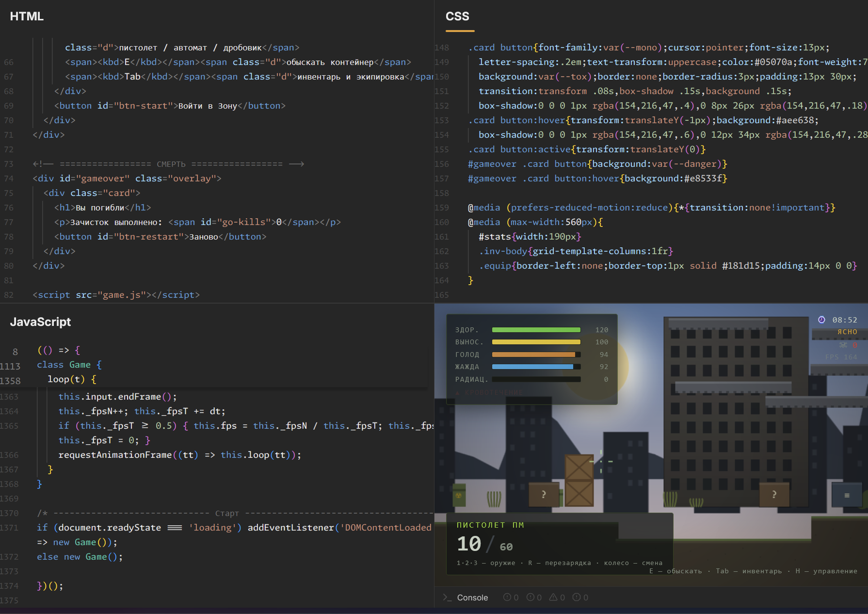The height and width of the screenshot is (614, 868).
Task: Click the 'else new Game();' line
Action: (x=80, y=557)
